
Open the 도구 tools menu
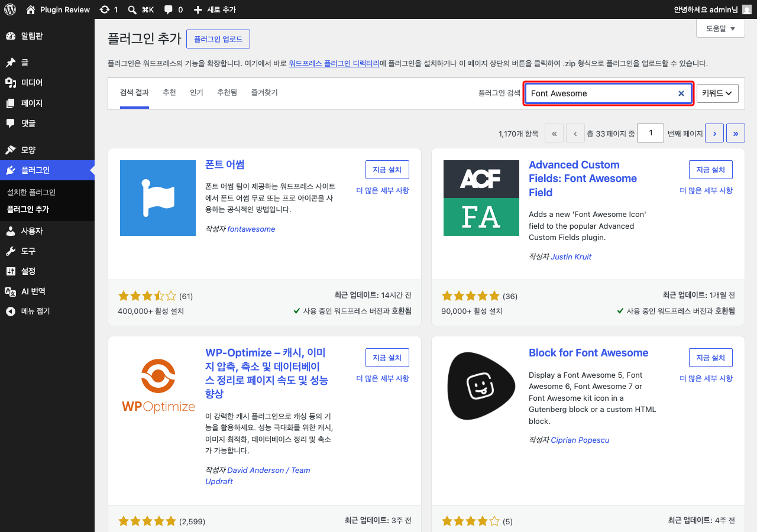coord(47,251)
